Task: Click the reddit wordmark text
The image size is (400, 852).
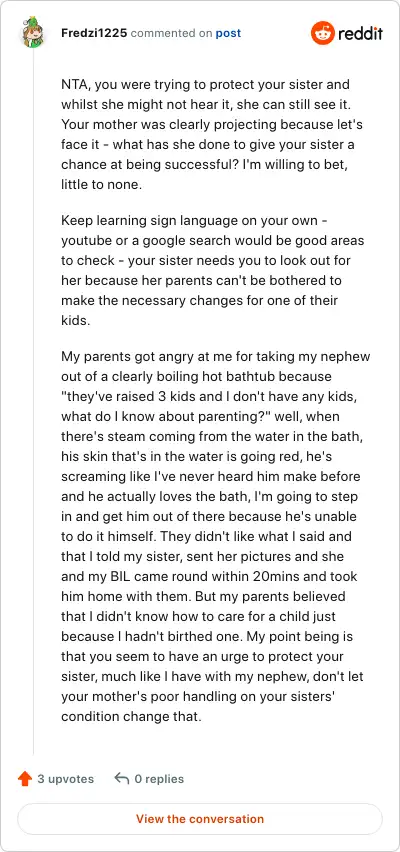Action: pyautogui.click(x=360, y=34)
